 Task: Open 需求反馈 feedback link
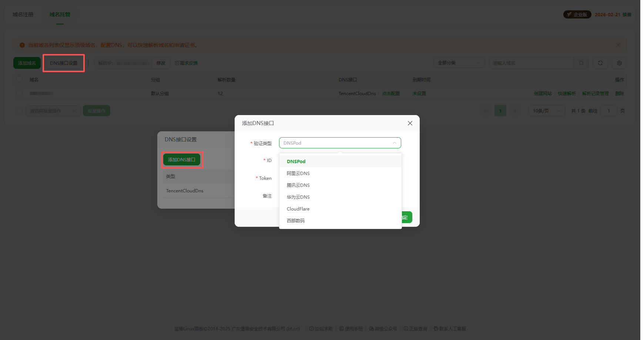click(186, 63)
